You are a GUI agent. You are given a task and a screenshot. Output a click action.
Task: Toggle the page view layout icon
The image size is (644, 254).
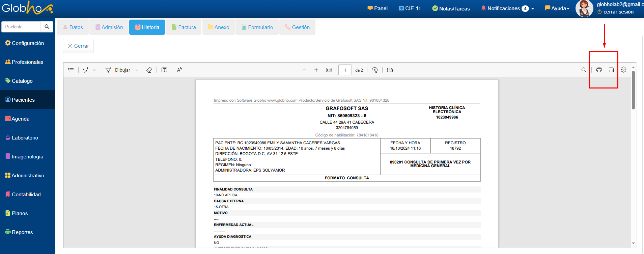pyautogui.click(x=390, y=70)
